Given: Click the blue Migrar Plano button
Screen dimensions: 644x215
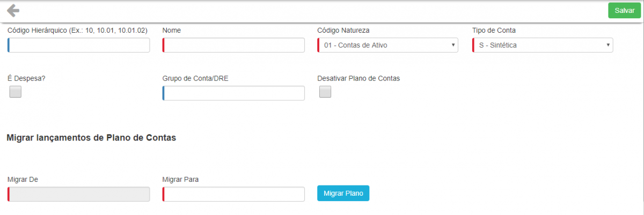Looking at the screenshot, I should [343, 193].
